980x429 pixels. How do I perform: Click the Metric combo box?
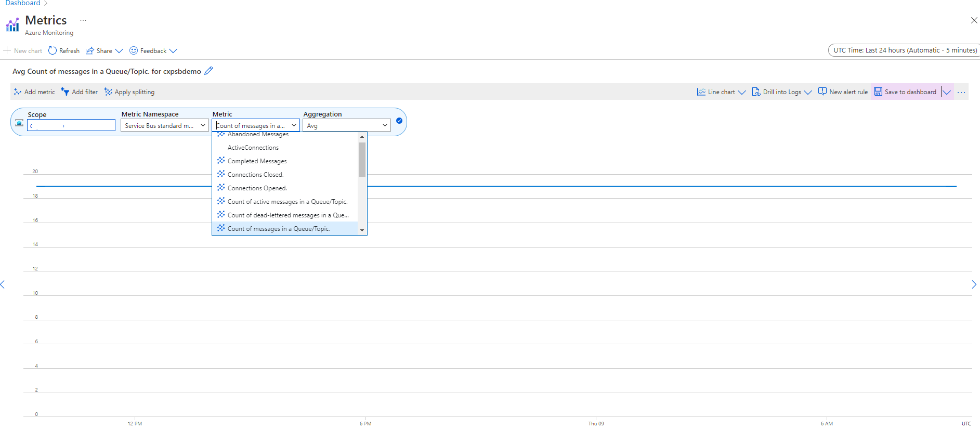coord(256,125)
